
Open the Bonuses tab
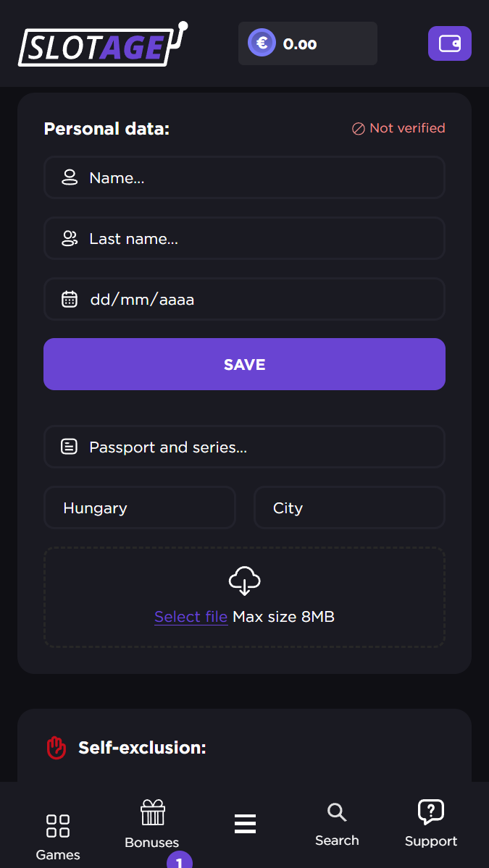tap(152, 824)
